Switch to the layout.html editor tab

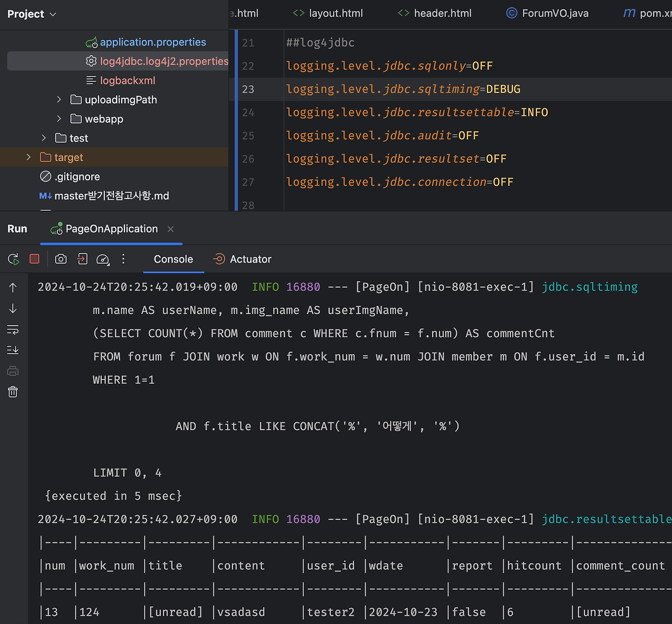328,13
